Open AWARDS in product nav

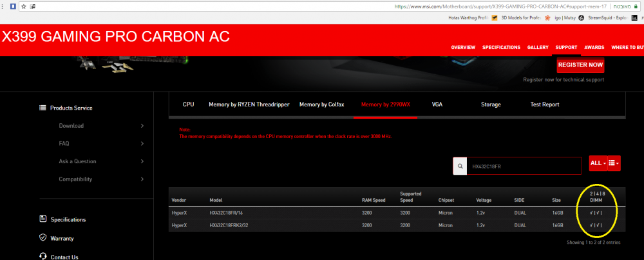[x=594, y=47]
